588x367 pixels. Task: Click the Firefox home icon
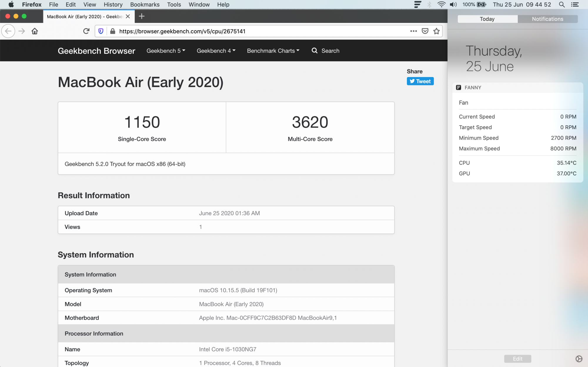(35, 31)
